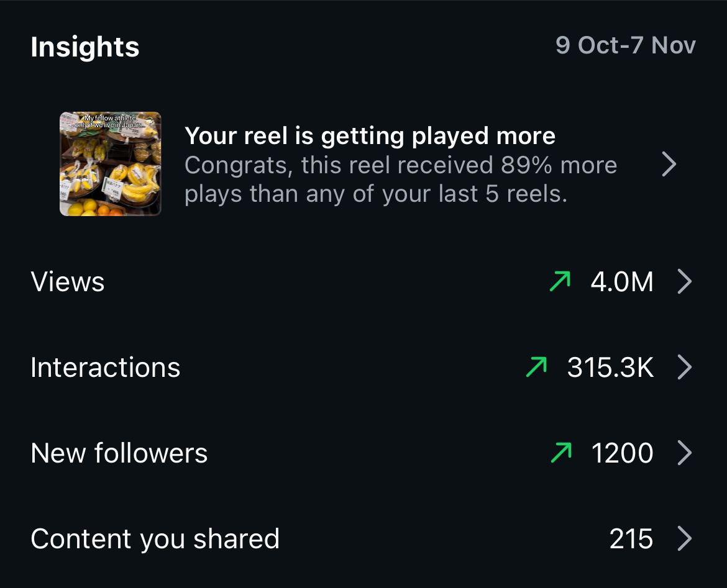
Task: Click the Views metric label
Action: pyautogui.click(x=67, y=281)
